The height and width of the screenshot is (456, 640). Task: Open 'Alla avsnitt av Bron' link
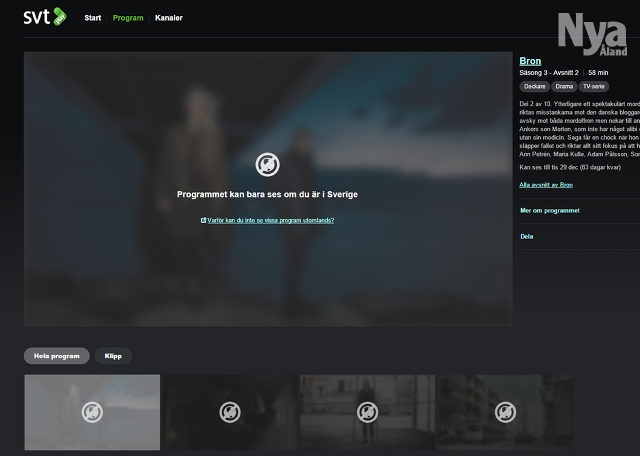[x=546, y=185]
